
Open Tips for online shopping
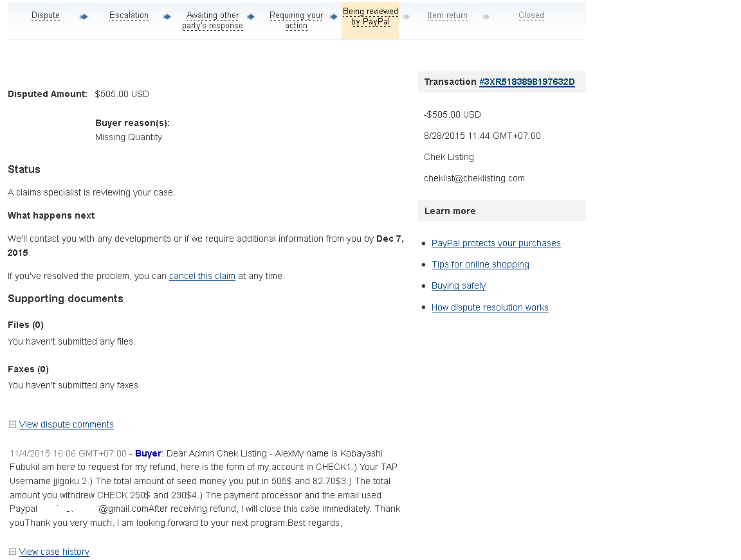[x=480, y=264]
